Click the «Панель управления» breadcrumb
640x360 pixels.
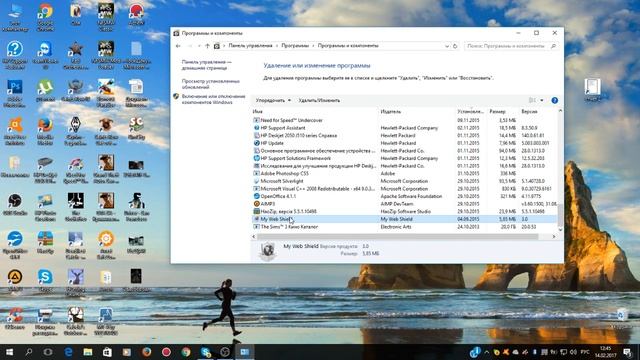click(250, 46)
